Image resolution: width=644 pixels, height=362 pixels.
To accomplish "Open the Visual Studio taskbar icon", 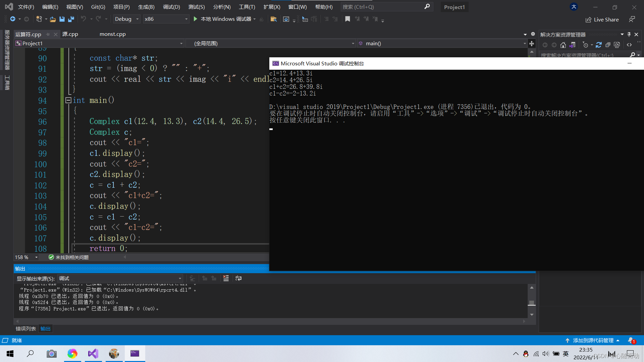I will (93, 353).
